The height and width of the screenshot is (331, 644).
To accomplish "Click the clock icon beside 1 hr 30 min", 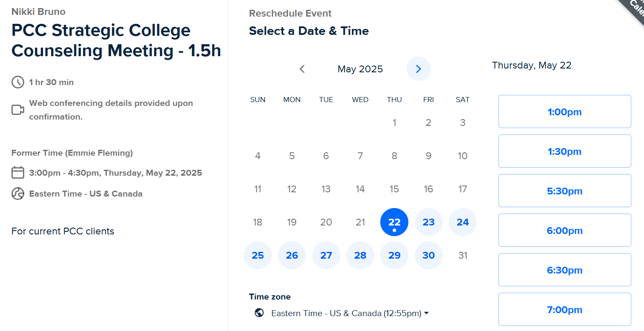I will [x=18, y=82].
